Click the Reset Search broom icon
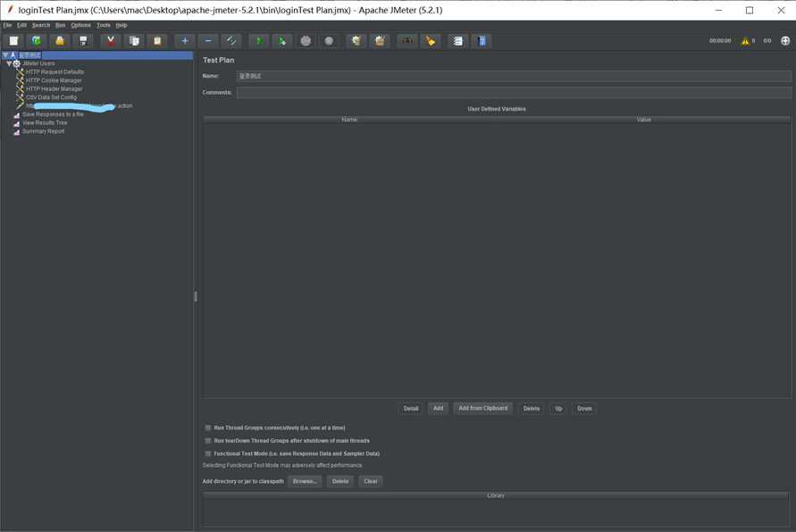The width and height of the screenshot is (796, 532). coord(431,41)
